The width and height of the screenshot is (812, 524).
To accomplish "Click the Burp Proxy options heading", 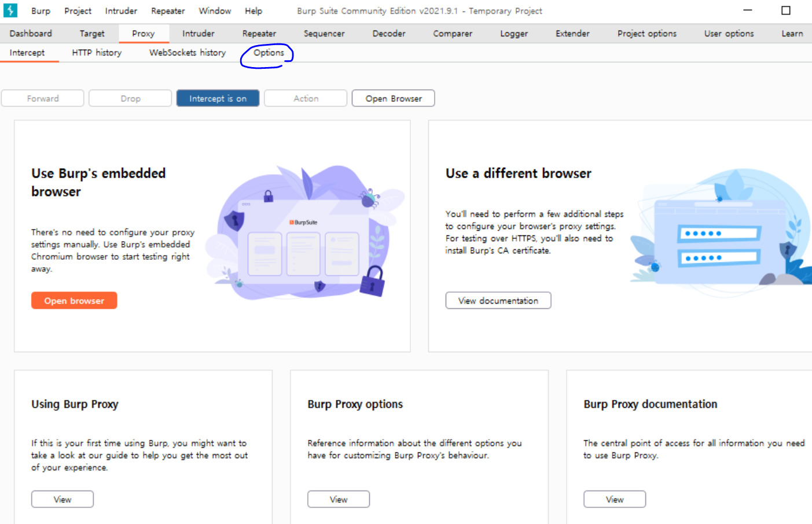I will coord(355,404).
